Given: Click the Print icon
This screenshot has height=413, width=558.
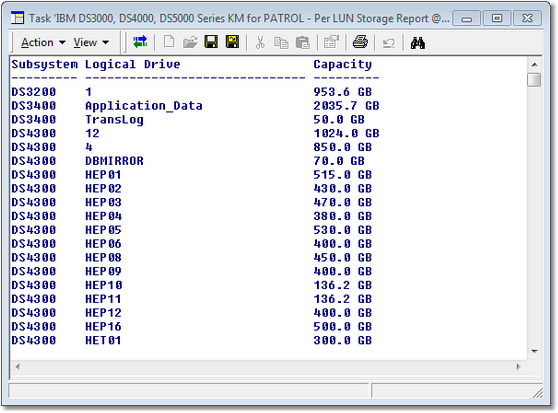Looking at the screenshot, I should 360,42.
